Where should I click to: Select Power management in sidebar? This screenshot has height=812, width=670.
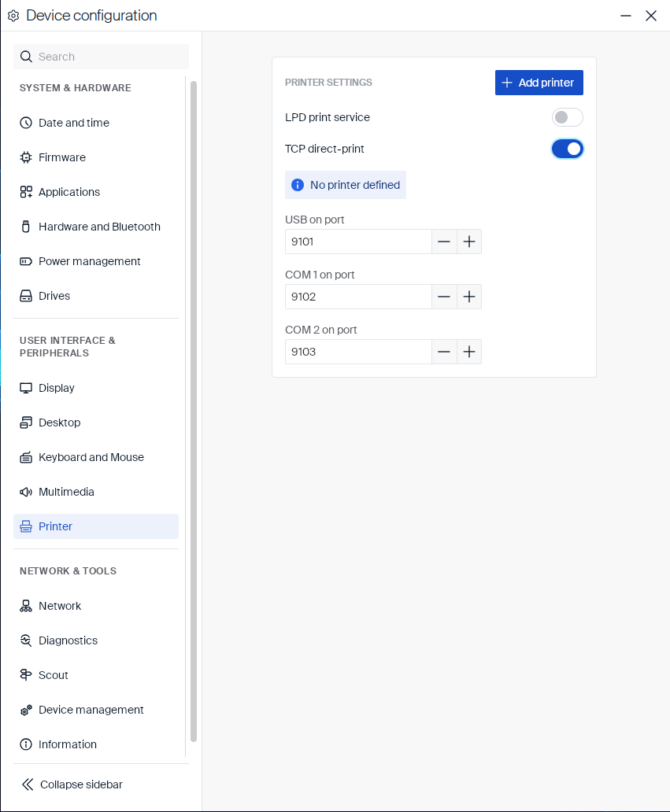96,261
